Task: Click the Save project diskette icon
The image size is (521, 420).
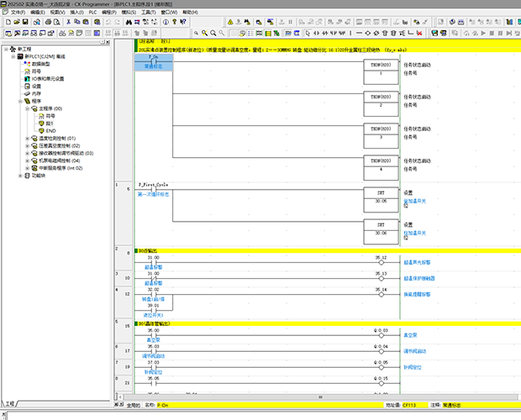Action: (x=25, y=22)
